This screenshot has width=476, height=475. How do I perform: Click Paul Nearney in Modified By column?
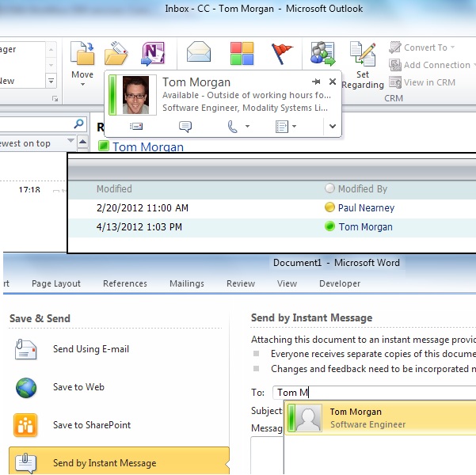click(x=366, y=208)
